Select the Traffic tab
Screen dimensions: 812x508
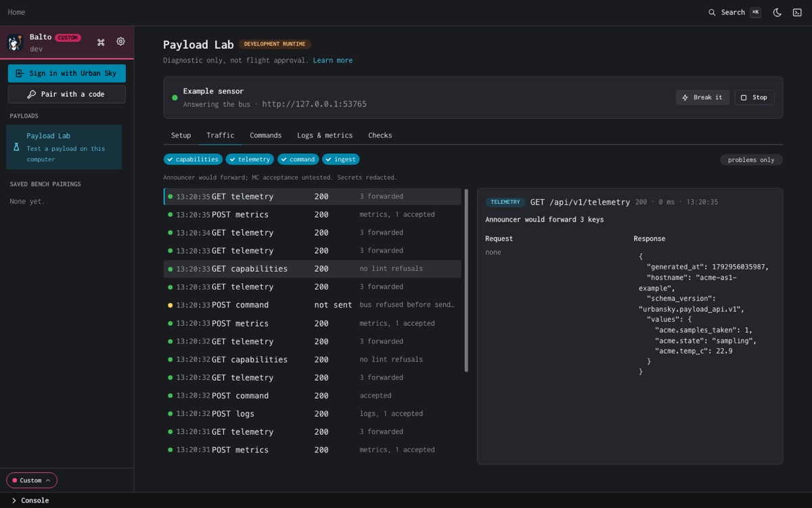(221, 135)
